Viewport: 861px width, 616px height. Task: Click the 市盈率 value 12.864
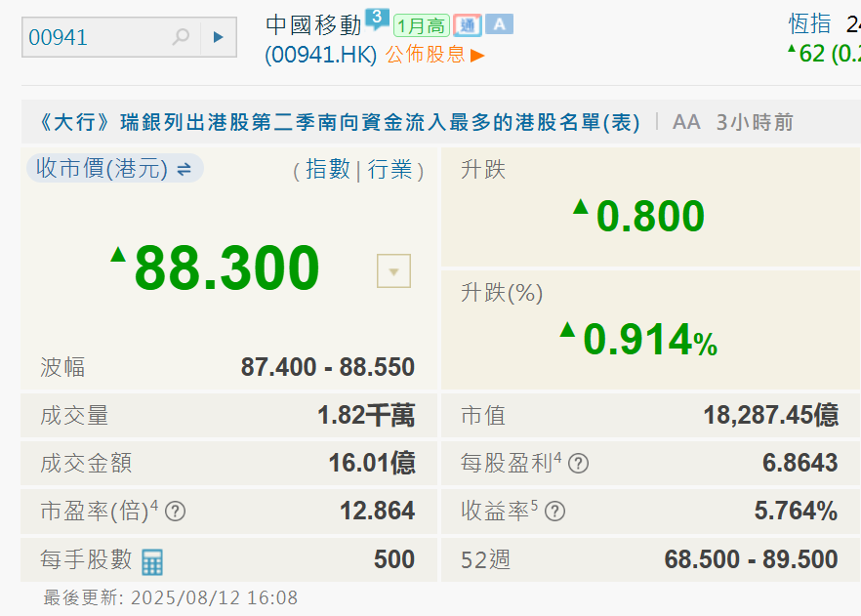pyautogui.click(x=377, y=512)
